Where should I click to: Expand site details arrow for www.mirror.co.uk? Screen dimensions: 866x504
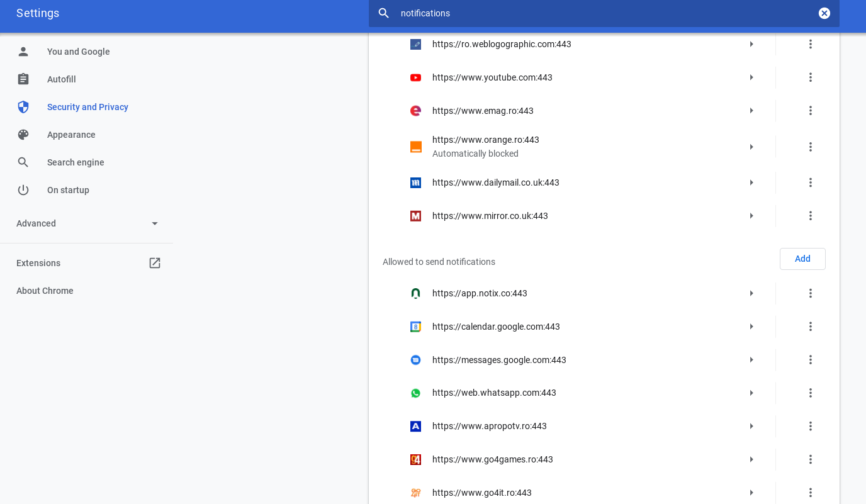coord(751,216)
